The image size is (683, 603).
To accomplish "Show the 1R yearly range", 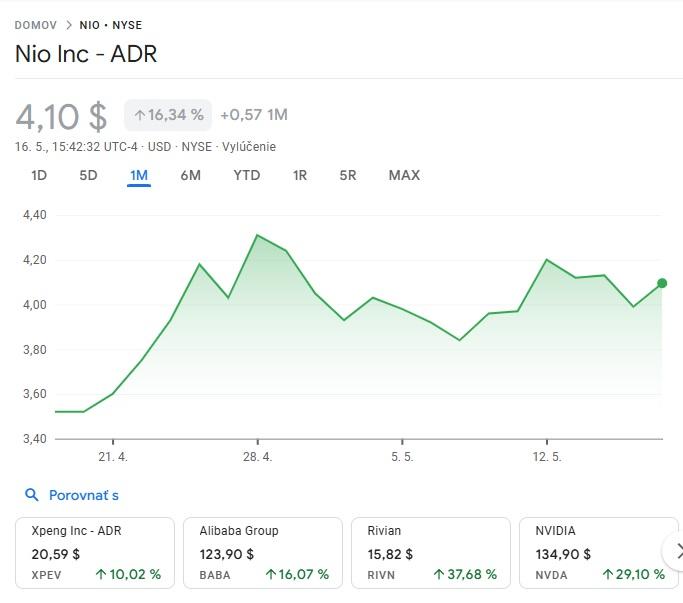I will click(300, 175).
